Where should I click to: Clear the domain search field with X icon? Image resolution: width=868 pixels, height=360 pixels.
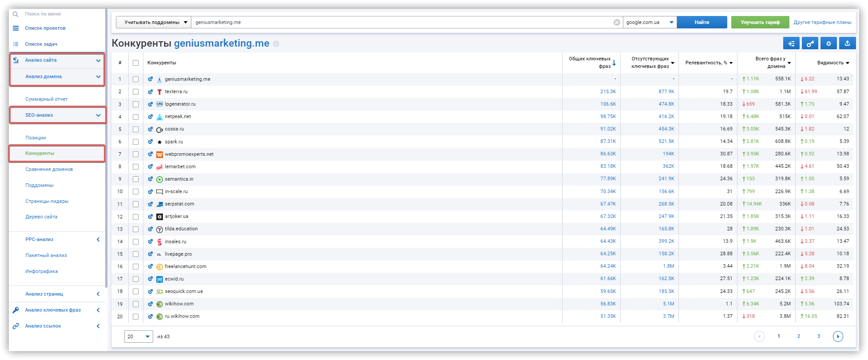(x=617, y=22)
